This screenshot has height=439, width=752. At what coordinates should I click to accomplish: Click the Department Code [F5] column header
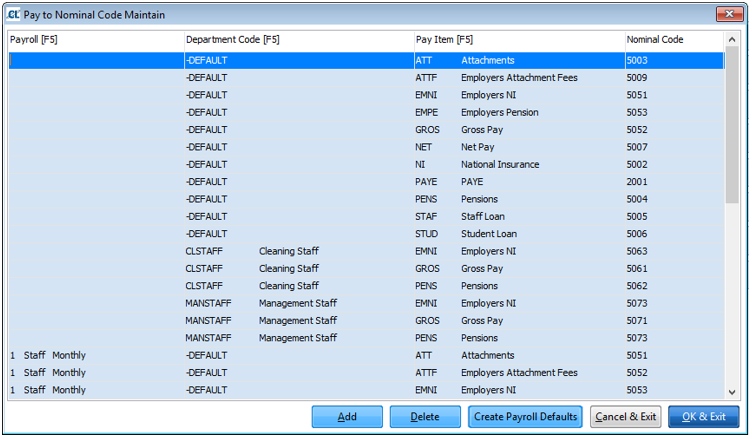[x=297, y=40]
